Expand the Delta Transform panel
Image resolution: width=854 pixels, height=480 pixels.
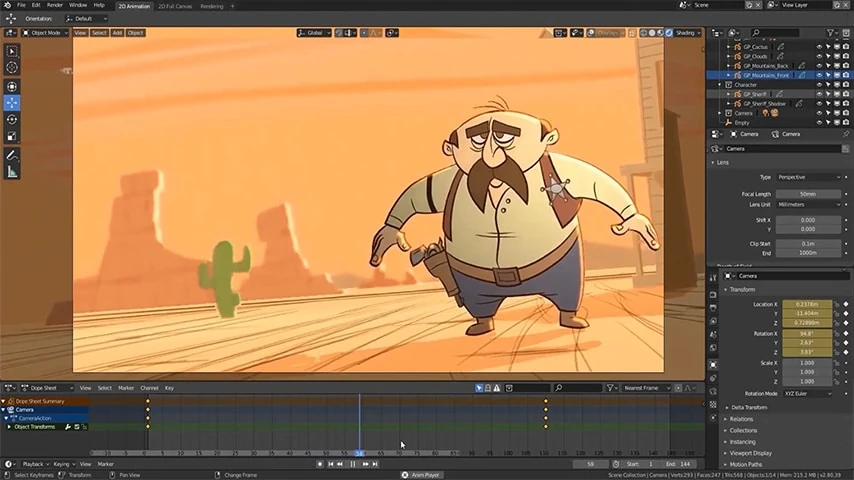point(750,407)
